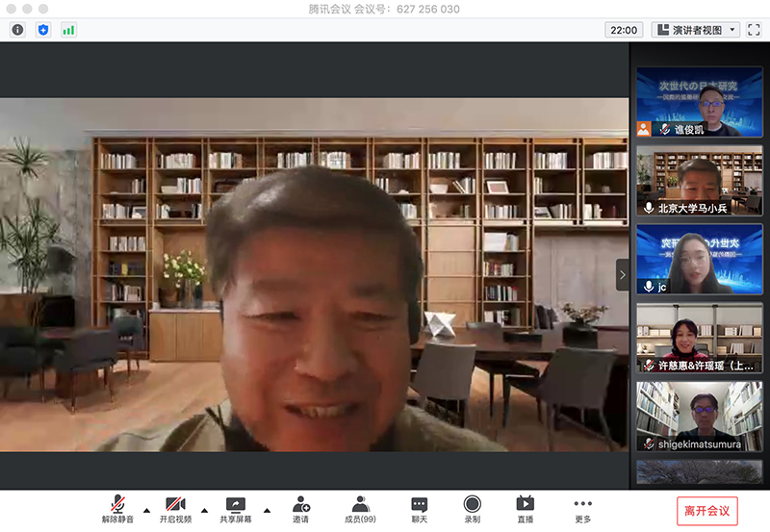Turn on camera with 开启视频
This screenshot has width=770, height=532.
click(x=175, y=509)
